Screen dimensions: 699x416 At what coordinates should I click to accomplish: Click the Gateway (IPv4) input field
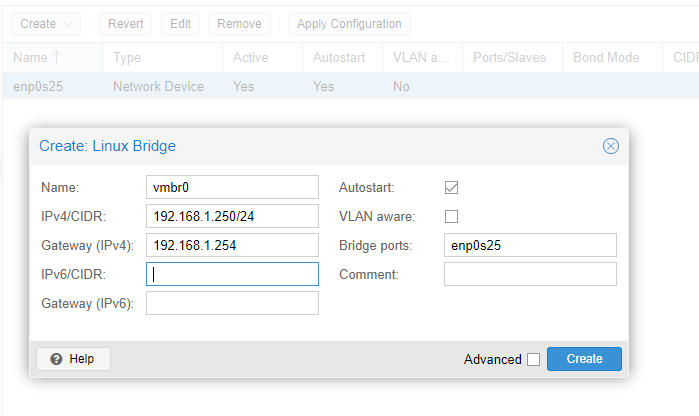(x=232, y=245)
